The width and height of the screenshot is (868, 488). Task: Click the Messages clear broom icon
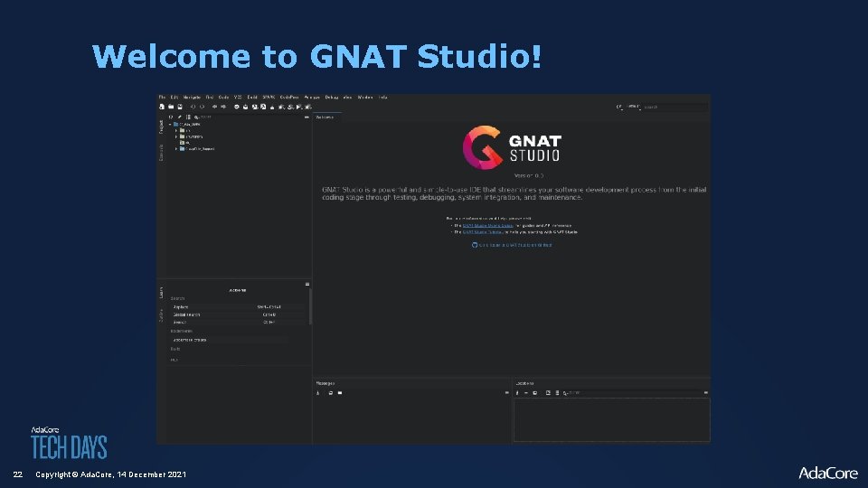click(318, 393)
